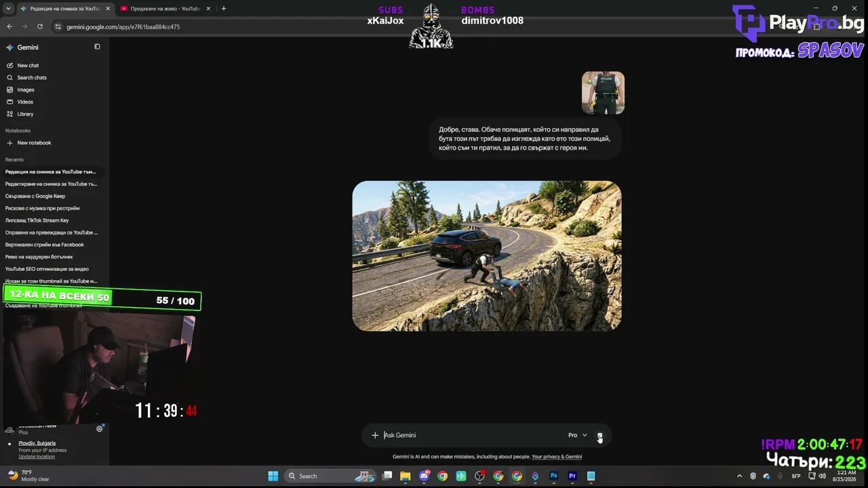
Task: Click the 'Recents' section header
Action: click(x=14, y=160)
